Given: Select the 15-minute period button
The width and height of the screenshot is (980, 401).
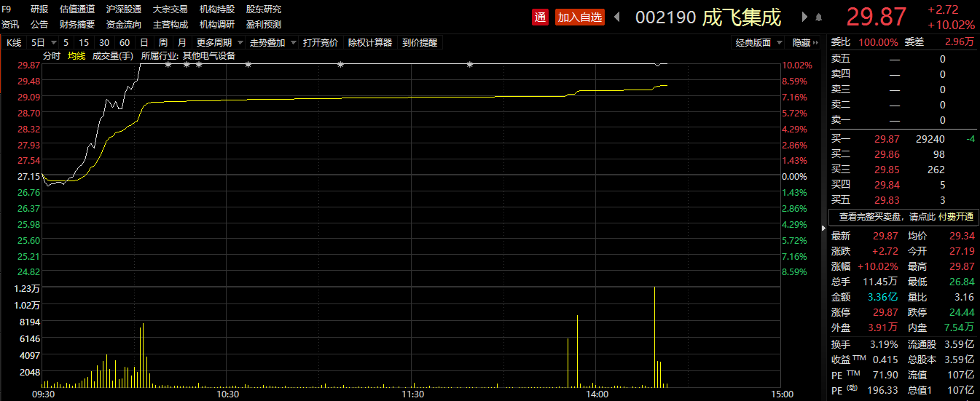Looking at the screenshot, I should pyautogui.click(x=85, y=42).
